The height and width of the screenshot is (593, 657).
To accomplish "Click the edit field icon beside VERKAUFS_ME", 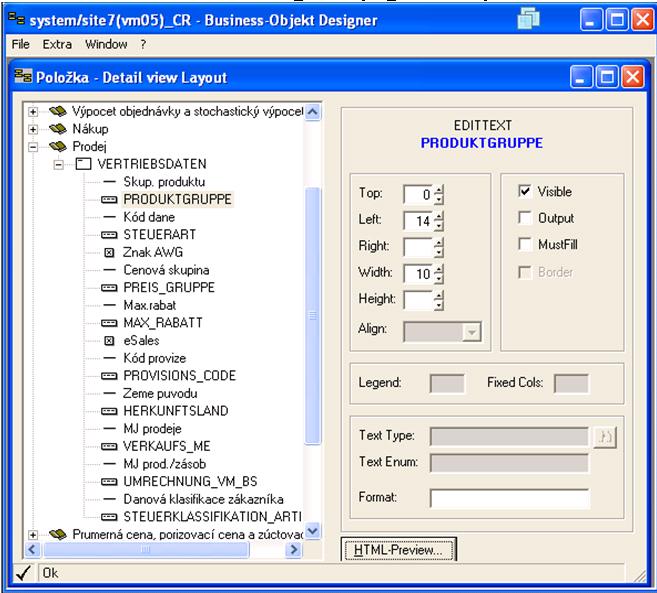I will click(x=109, y=446).
